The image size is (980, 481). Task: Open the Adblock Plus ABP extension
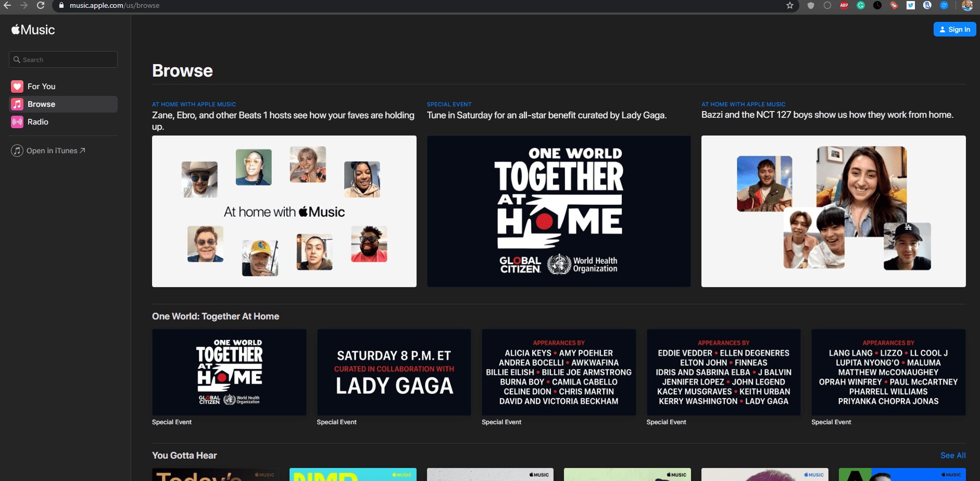(x=844, y=5)
